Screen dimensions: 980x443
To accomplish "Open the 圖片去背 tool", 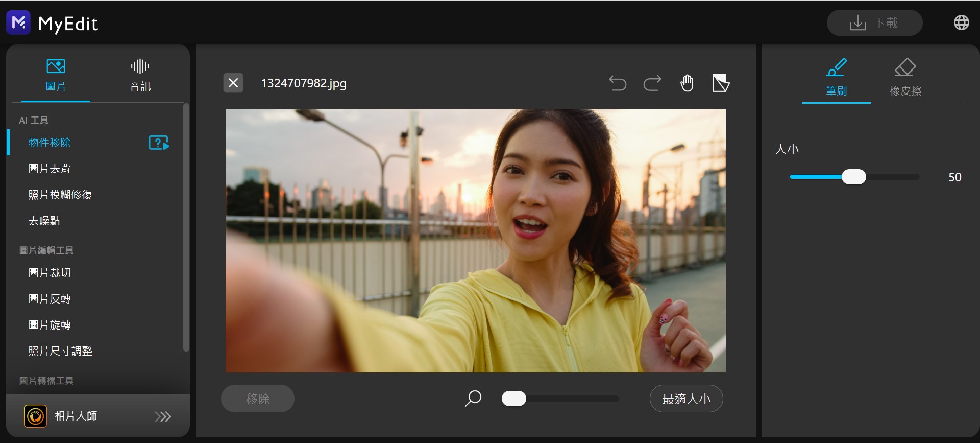I will [50, 169].
